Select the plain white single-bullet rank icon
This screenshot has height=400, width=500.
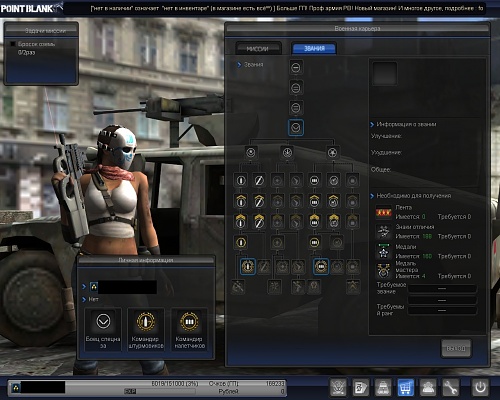[x=241, y=180]
